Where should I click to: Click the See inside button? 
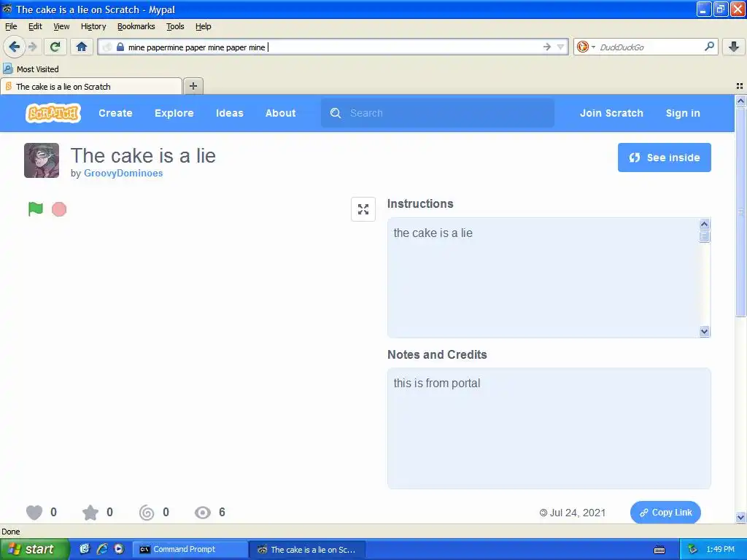pos(664,157)
